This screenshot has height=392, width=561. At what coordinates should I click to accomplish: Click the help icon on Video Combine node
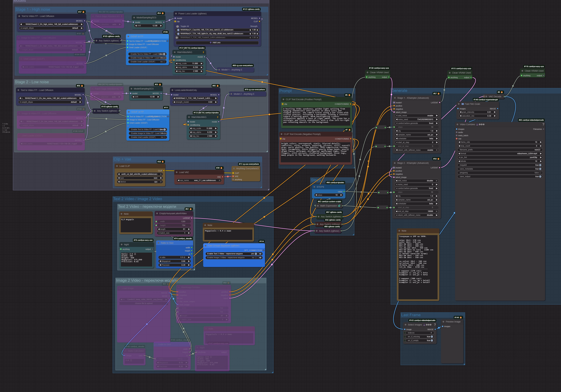tap(543, 124)
